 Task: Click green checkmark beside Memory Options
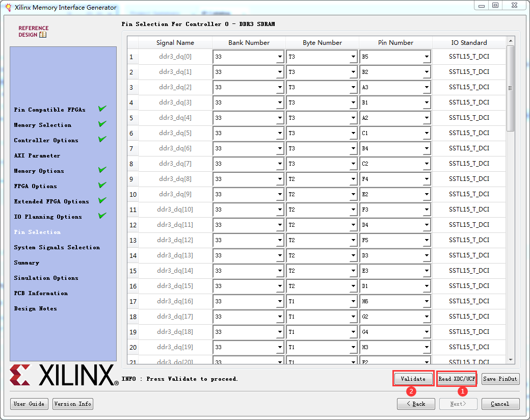(102, 170)
